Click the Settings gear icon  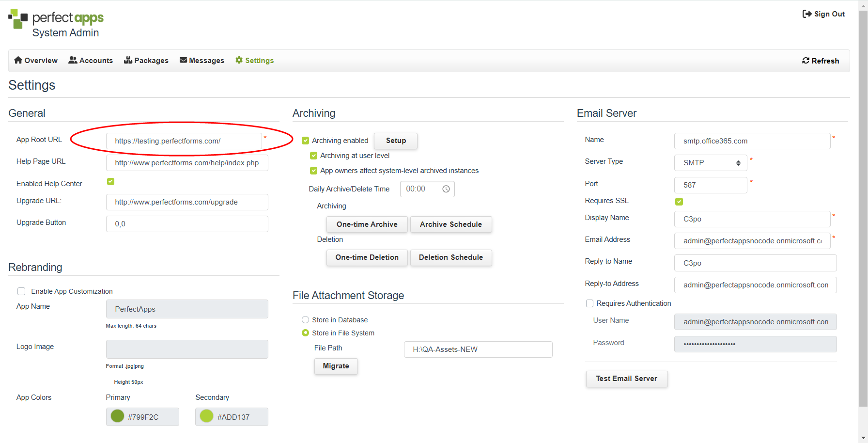(x=239, y=60)
